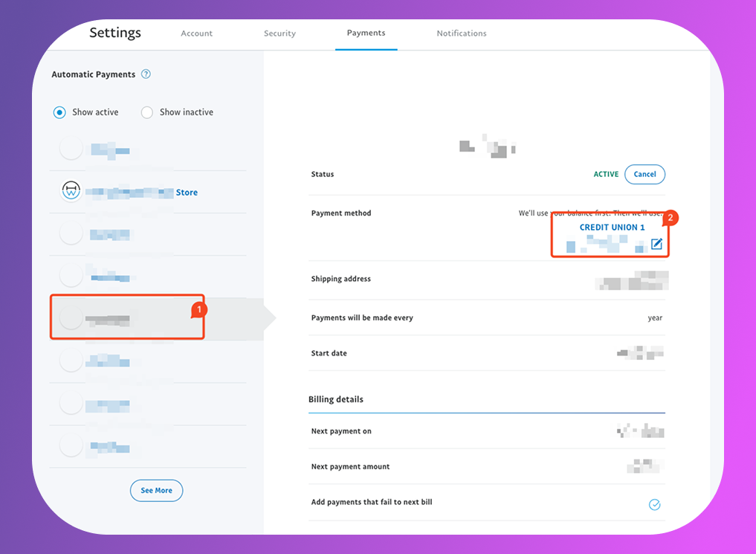This screenshot has width=756, height=554.
Task: Click the edit pencil icon for payment method
Action: 656,244
